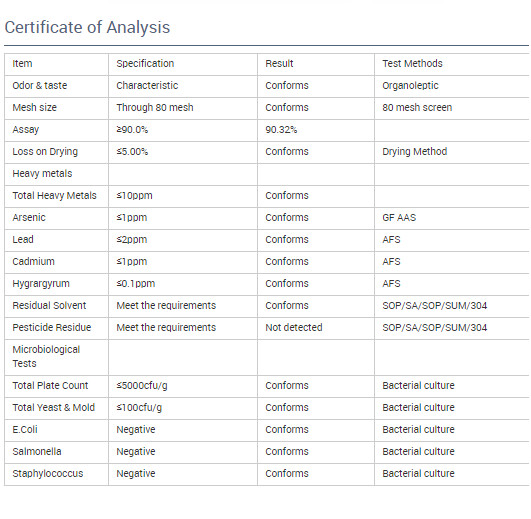Select the ≤5000cfu/g specification value
Image resolution: width=531 pixels, height=519 pixels.
(142, 386)
